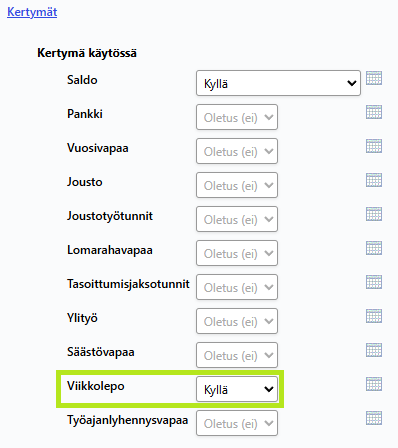Click calendar icon in Jousto row
398x448 pixels.
pyautogui.click(x=374, y=180)
